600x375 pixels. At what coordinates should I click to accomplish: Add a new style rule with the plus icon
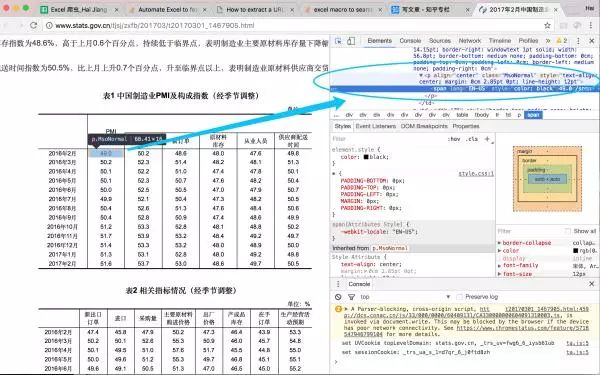tap(487, 139)
